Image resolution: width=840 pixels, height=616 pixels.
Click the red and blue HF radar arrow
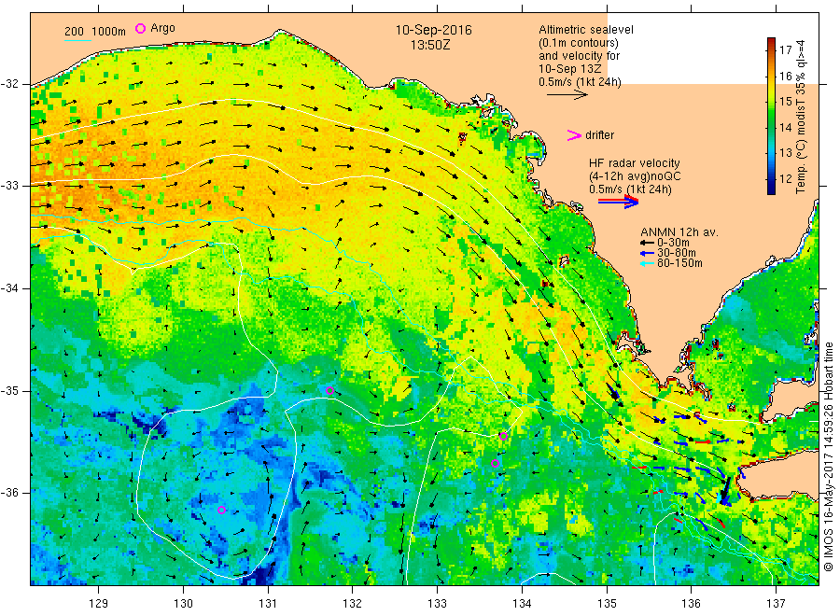[x=618, y=202]
